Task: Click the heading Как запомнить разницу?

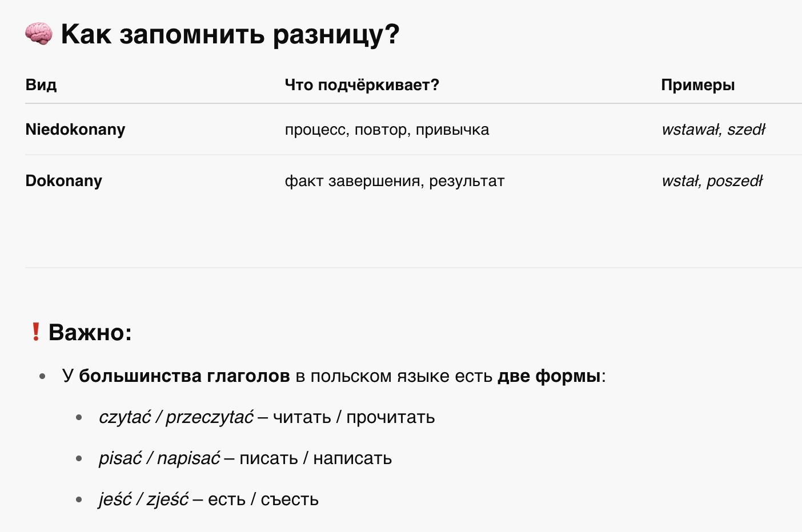Action: [x=230, y=34]
